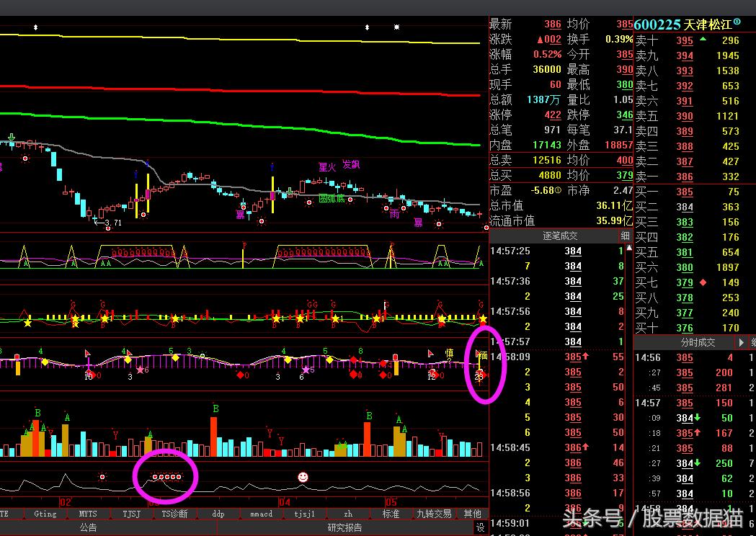Click the 04 month marker on timeline
The image size is (756, 536).
tap(285, 502)
